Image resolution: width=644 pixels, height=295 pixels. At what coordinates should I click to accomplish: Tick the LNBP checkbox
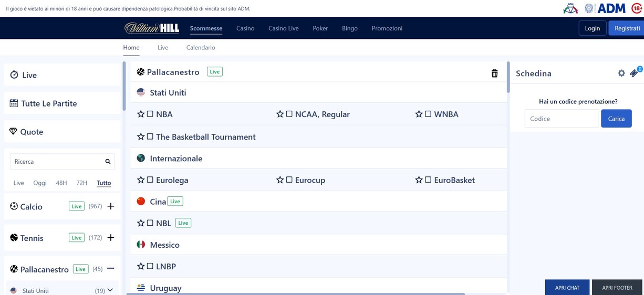(150, 267)
